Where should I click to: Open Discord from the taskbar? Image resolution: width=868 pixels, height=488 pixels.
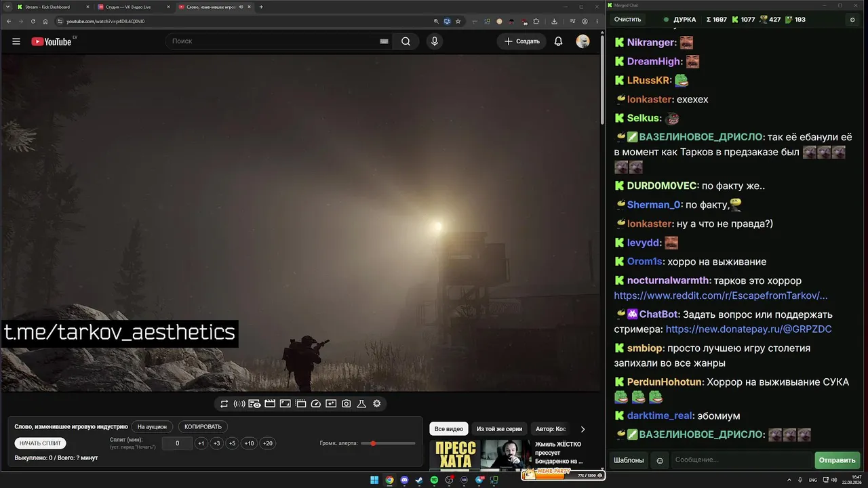pyautogui.click(x=405, y=480)
